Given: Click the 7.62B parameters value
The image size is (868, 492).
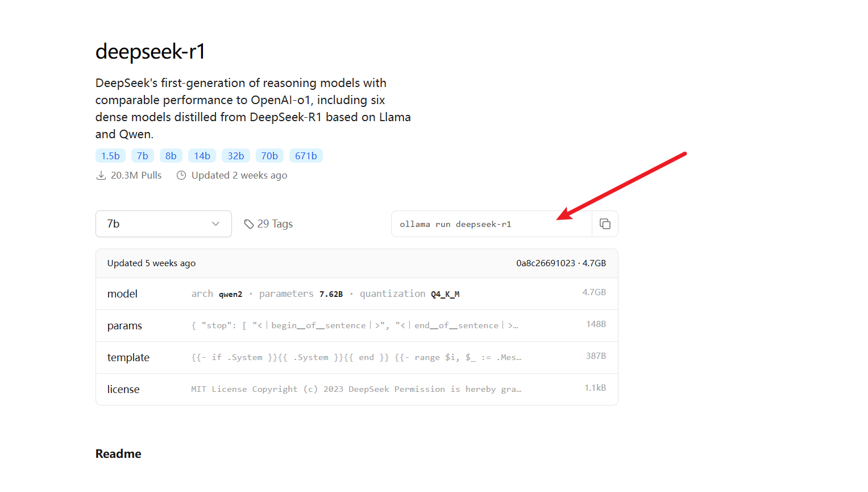Looking at the screenshot, I should (331, 294).
